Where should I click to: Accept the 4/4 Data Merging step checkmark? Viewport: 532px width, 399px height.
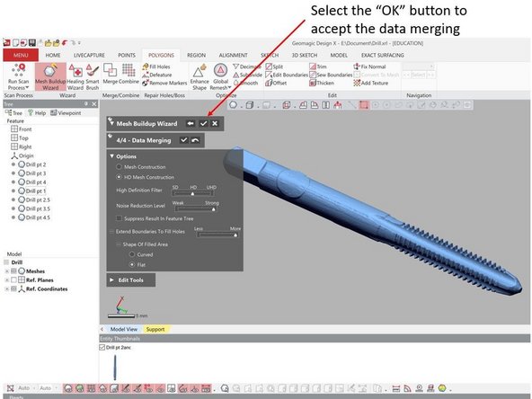pyautogui.click(x=183, y=140)
